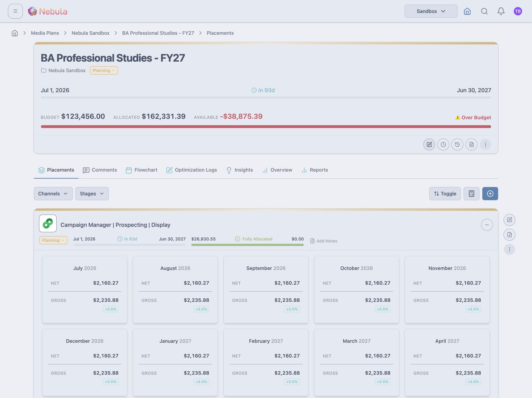Click the Nebula Sandbox folder icon
The width and height of the screenshot is (532, 398).
44,70
